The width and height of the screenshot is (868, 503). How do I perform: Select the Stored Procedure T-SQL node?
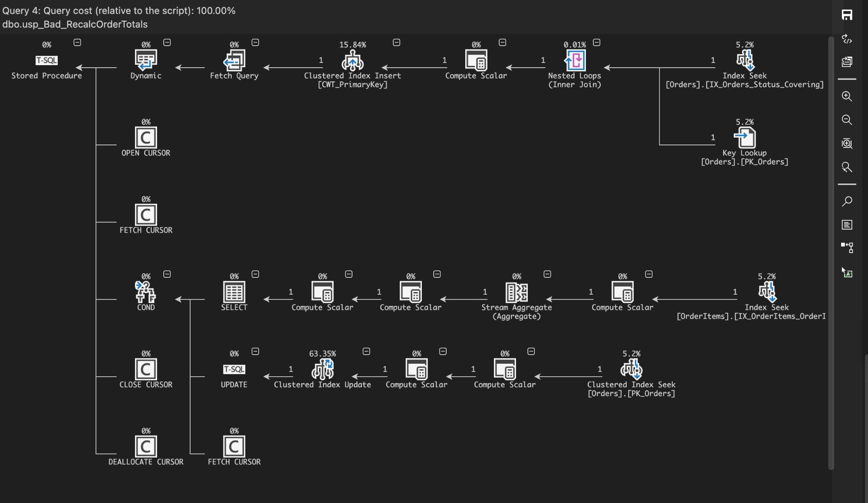pos(46,61)
